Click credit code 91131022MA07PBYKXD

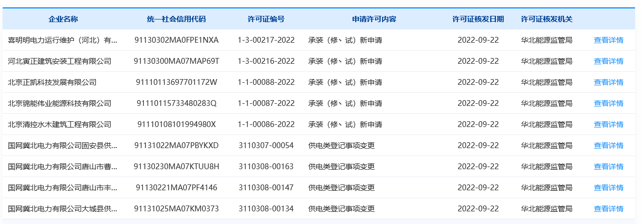pos(177,145)
